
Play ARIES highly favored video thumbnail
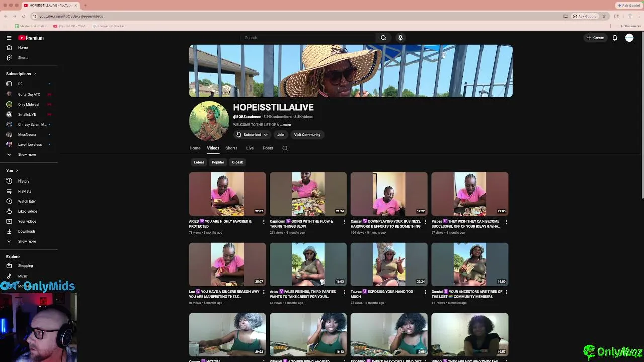227,194
